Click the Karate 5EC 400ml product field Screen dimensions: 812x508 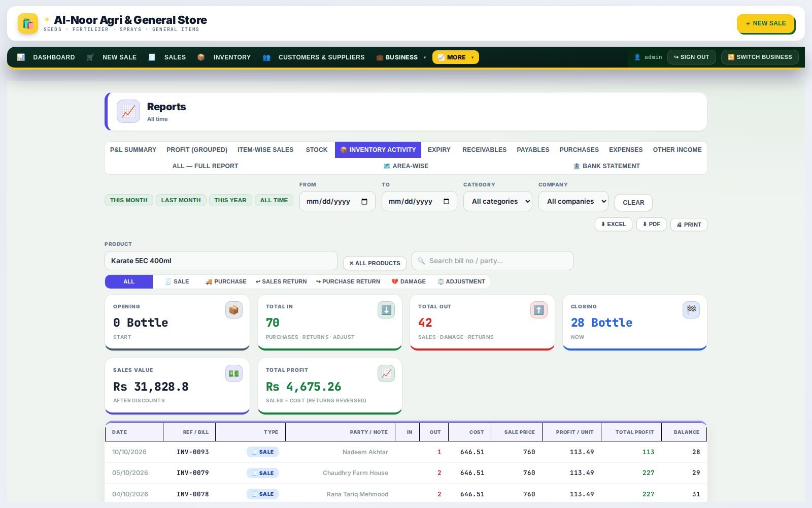(221, 261)
